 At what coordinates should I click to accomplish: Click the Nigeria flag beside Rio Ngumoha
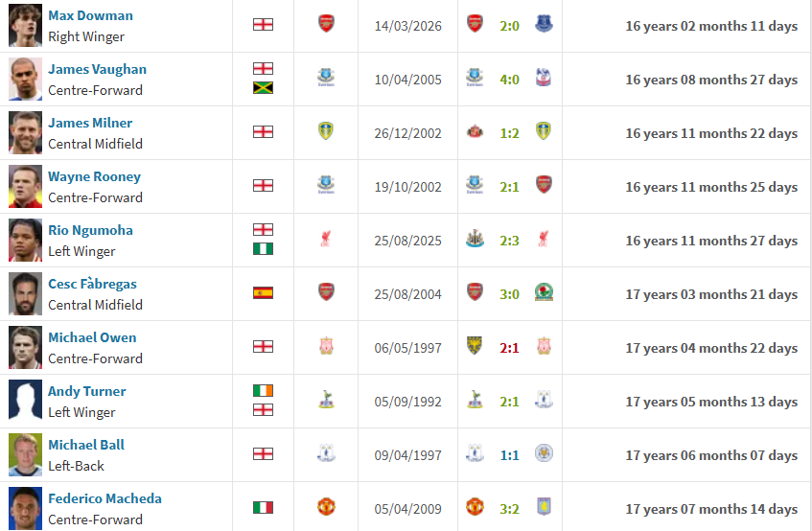tap(263, 249)
